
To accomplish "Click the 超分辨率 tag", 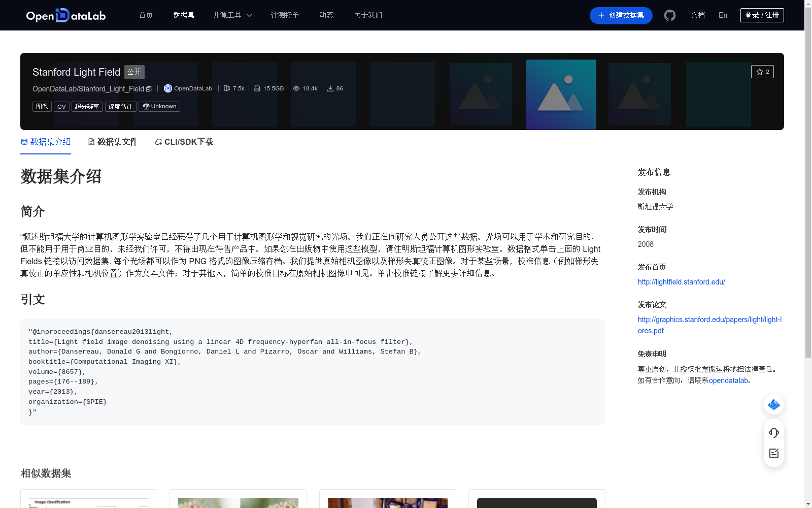I will pos(87,107).
